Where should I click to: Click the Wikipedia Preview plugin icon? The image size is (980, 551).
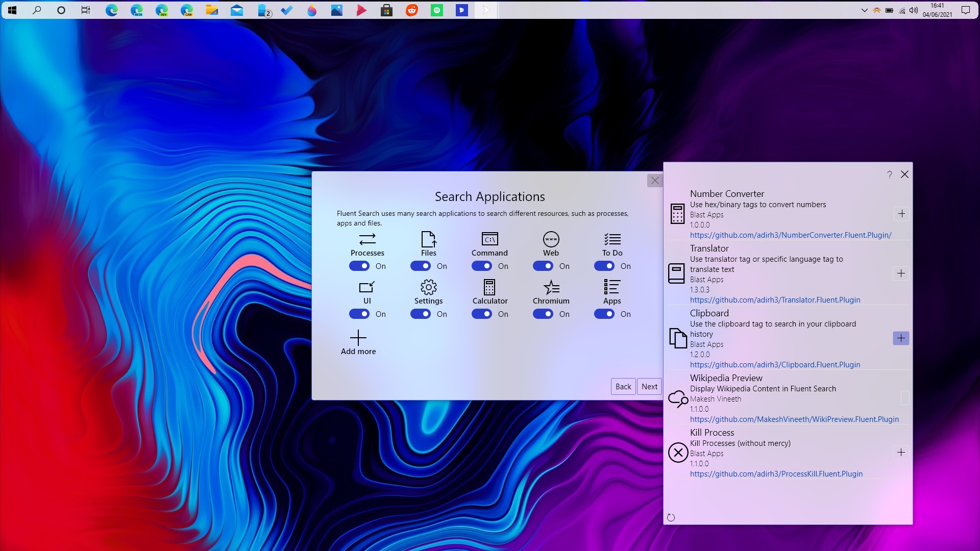tap(678, 398)
